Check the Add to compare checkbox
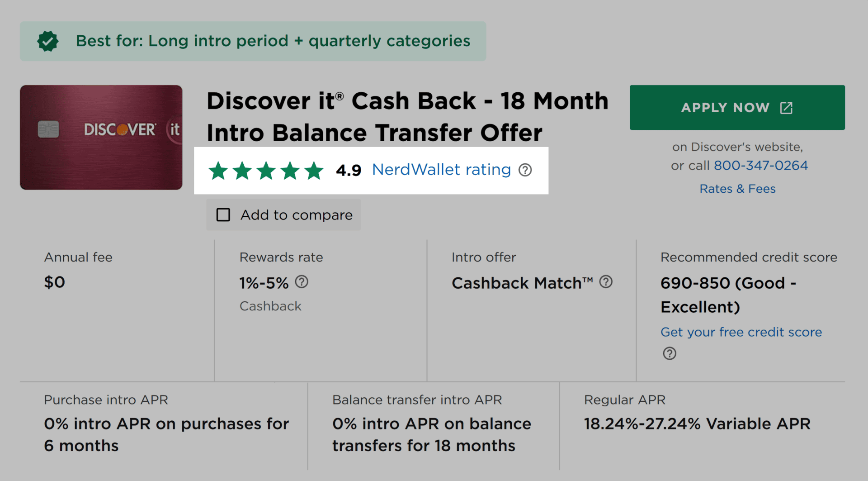Screen dimensions: 868x481 [x=223, y=215]
